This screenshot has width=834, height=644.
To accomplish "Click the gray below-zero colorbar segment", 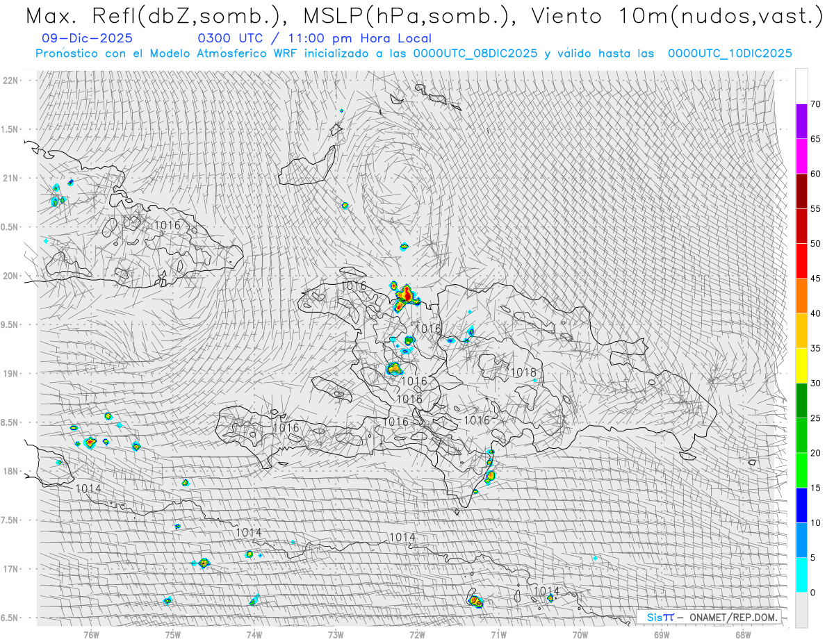I will [801, 609].
